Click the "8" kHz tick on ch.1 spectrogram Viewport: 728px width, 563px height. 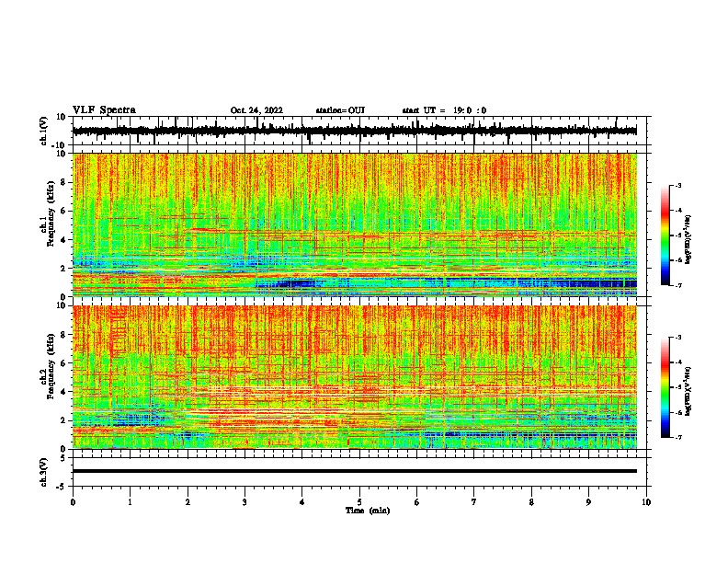tap(63, 182)
